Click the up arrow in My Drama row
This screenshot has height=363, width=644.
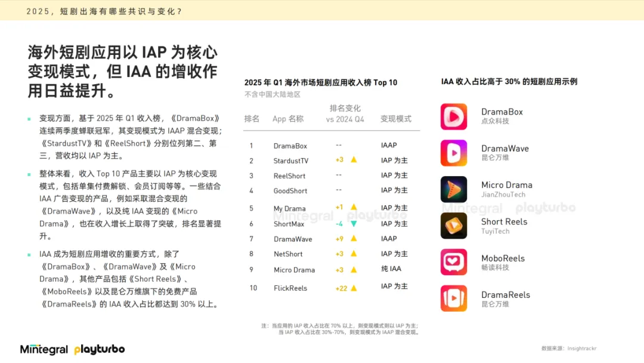click(x=354, y=207)
